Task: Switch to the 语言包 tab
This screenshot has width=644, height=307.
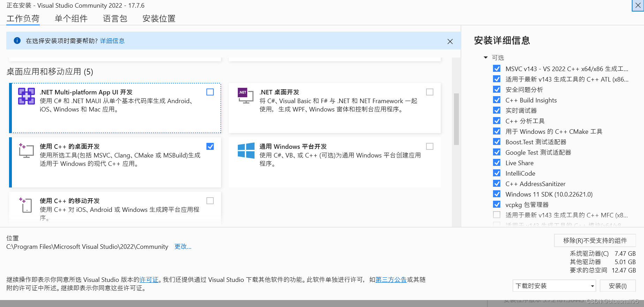Action: point(115,18)
